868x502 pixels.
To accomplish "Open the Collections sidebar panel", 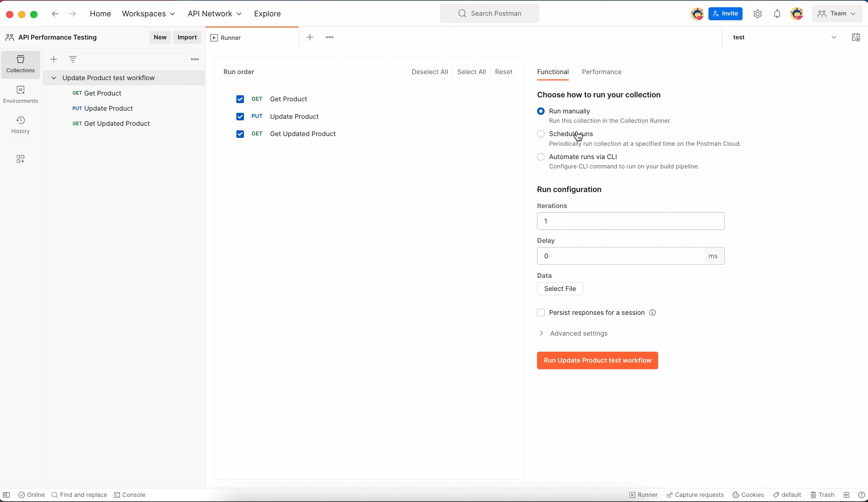I will click(20, 64).
